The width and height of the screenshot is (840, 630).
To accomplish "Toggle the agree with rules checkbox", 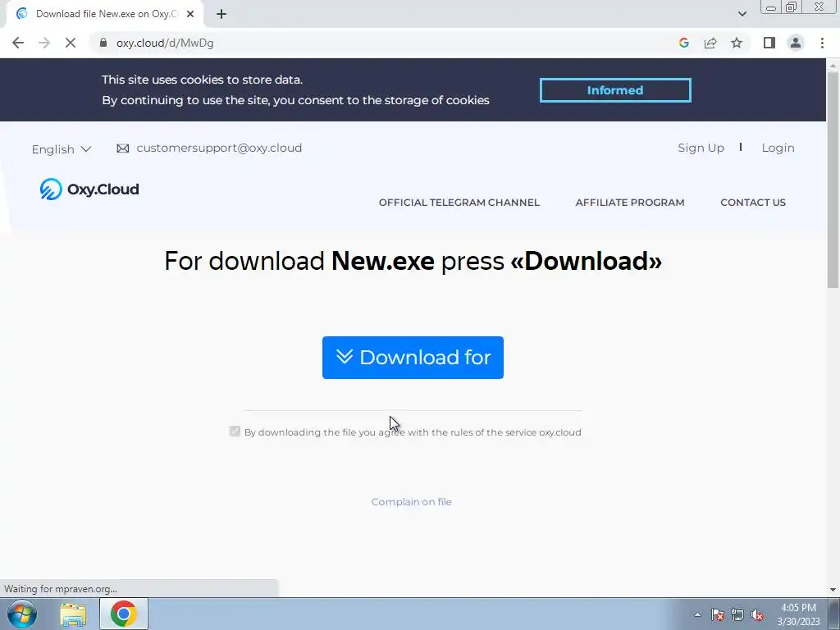I will tap(235, 431).
